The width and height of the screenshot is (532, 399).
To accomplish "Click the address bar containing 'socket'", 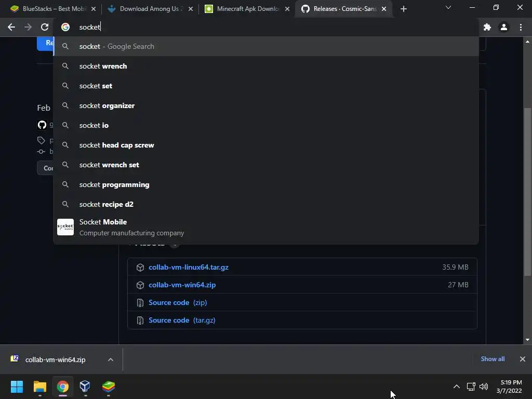I will 266,27.
